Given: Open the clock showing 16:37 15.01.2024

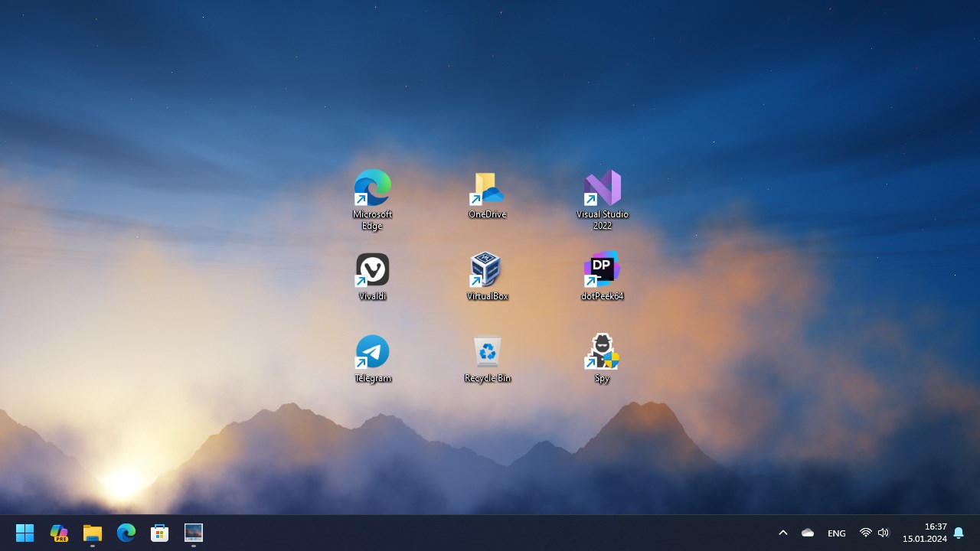Looking at the screenshot, I should click(x=925, y=533).
